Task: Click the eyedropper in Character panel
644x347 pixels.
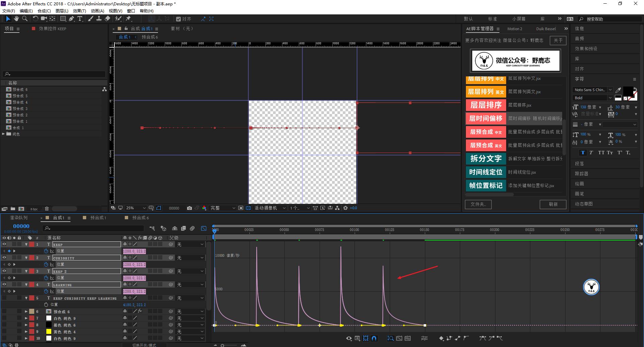Action: [x=618, y=90]
